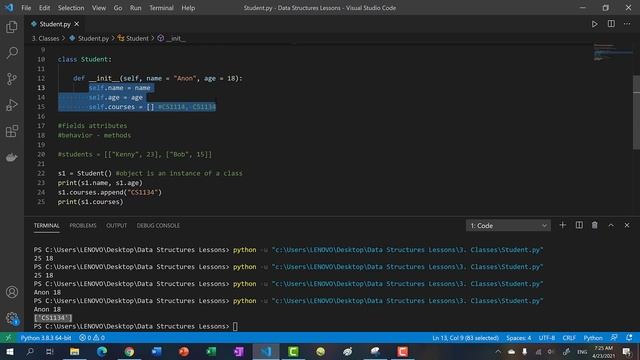Click line number 20 in the gutter
This screenshot has height=360, width=640.
(41, 154)
